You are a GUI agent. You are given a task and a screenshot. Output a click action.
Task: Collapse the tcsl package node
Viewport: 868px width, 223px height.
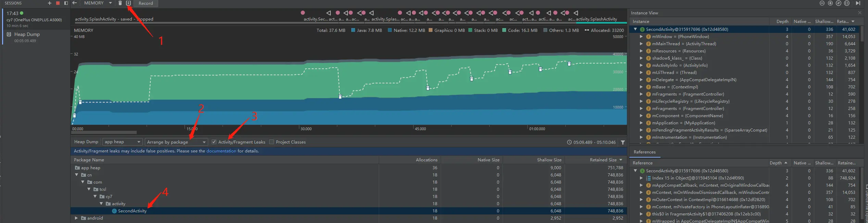tap(89, 189)
